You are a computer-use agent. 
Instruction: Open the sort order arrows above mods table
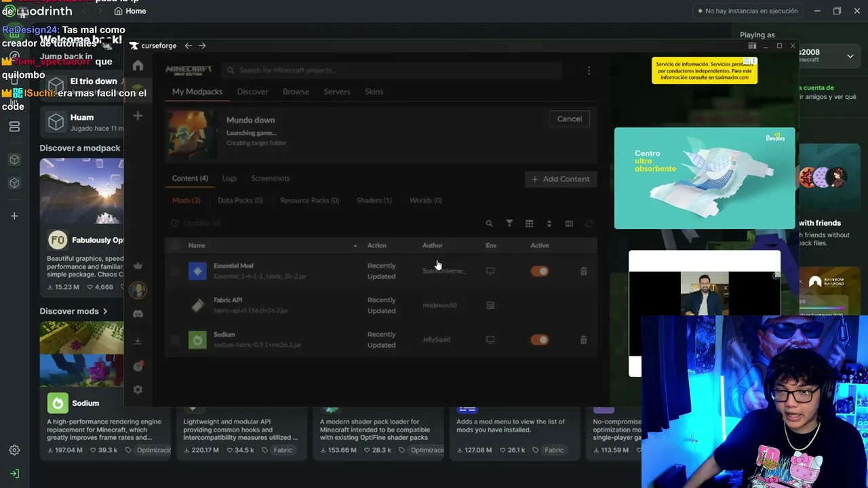point(549,224)
